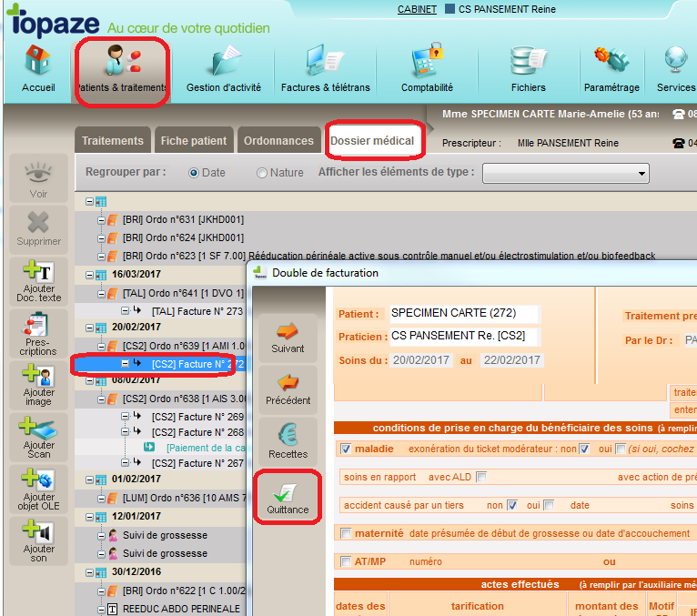Viewport: 697px width, 616px height.
Task: Click Ajouter Doc. texte icon
Action: [x=38, y=281]
